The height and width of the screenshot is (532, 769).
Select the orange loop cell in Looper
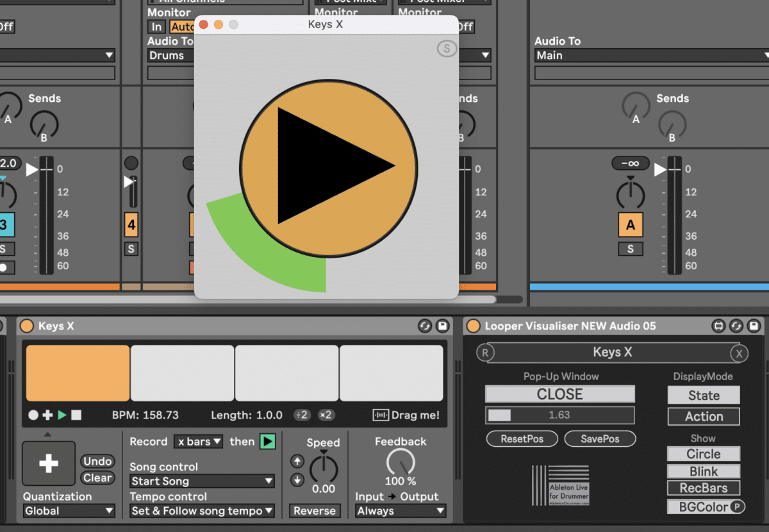78,373
